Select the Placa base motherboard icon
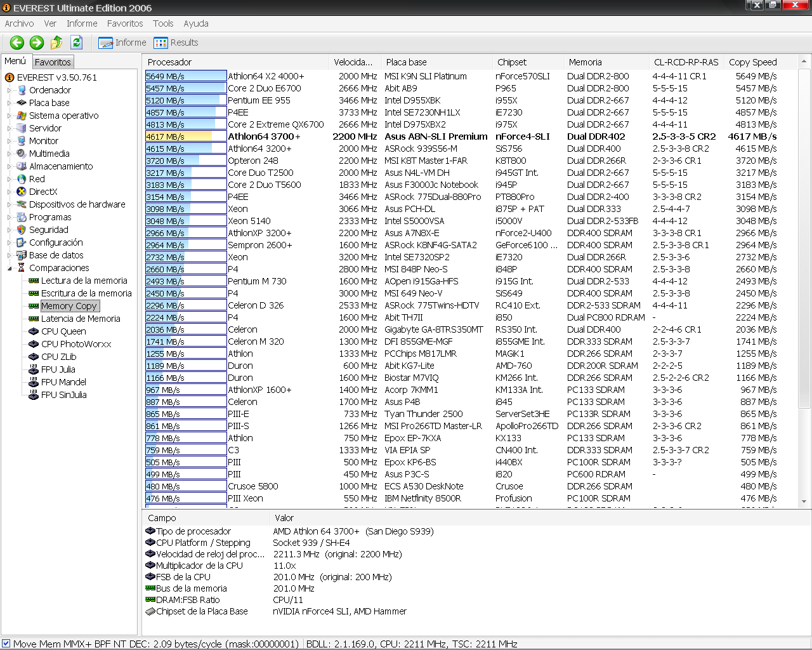This screenshot has height=650, width=812. [x=22, y=103]
